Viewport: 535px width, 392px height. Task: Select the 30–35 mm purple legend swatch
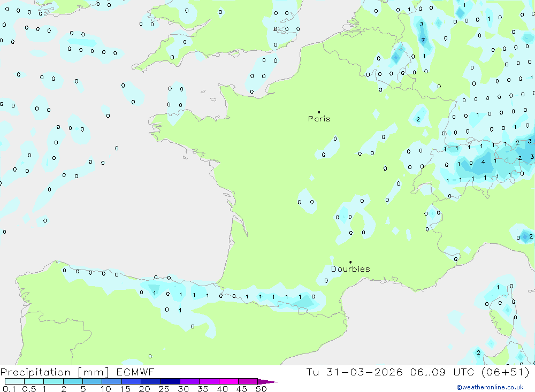(x=189, y=381)
